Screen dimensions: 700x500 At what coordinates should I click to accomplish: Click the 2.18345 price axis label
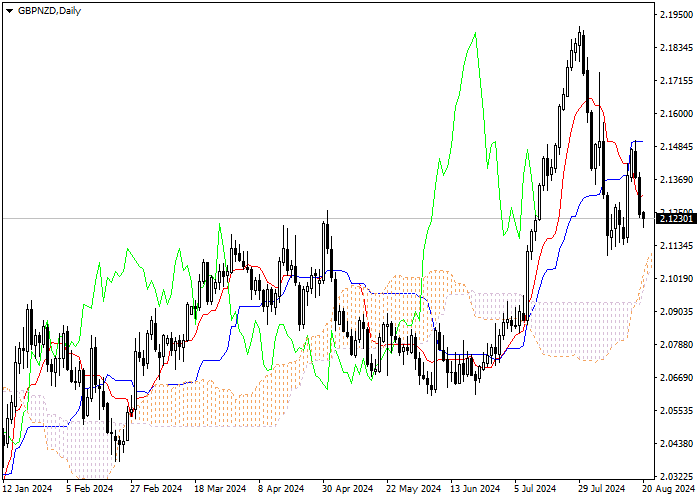[676, 48]
